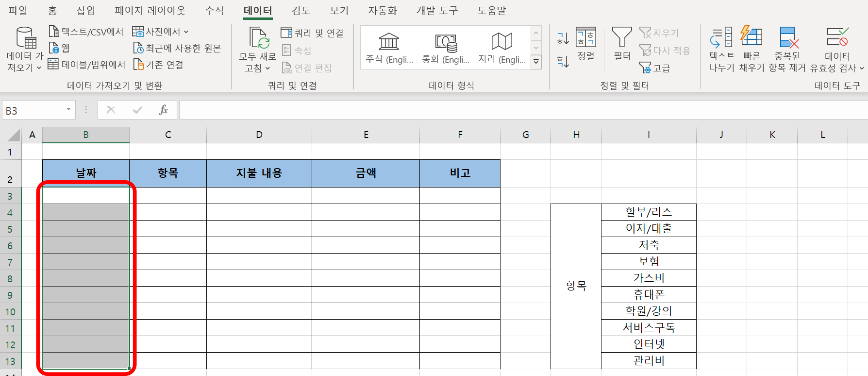Select column I header
Image resolution: width=868 pixels, height=376 pixels.
pyautogui.click(x=649, y=135)
